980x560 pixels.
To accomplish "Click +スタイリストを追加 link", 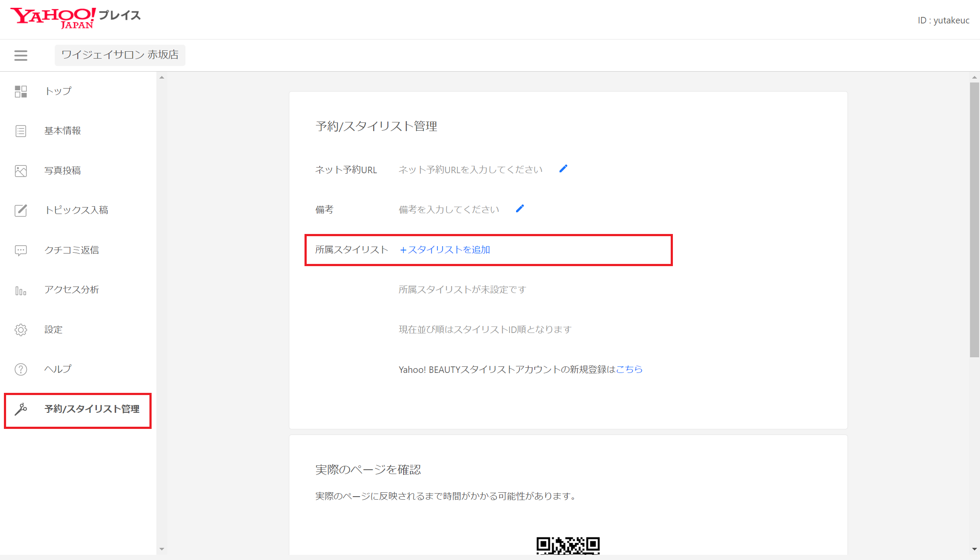I will (444, 250).
